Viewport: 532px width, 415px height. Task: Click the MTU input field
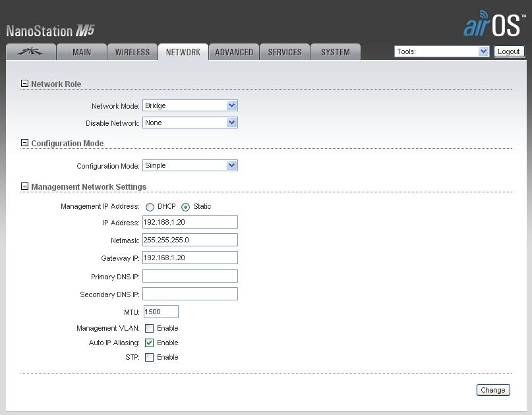pyautogui.click(x=161, y=312)
